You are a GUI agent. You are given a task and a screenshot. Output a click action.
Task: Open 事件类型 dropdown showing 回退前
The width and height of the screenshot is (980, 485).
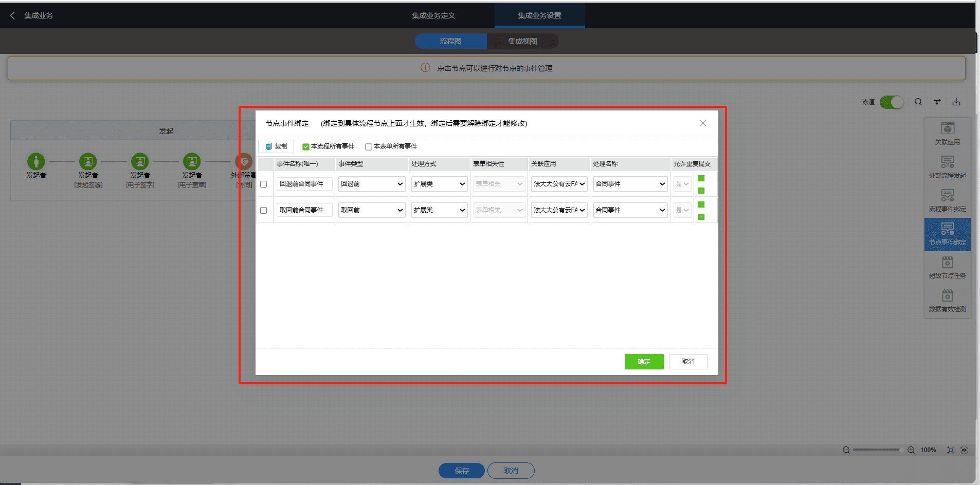[372, 184]
